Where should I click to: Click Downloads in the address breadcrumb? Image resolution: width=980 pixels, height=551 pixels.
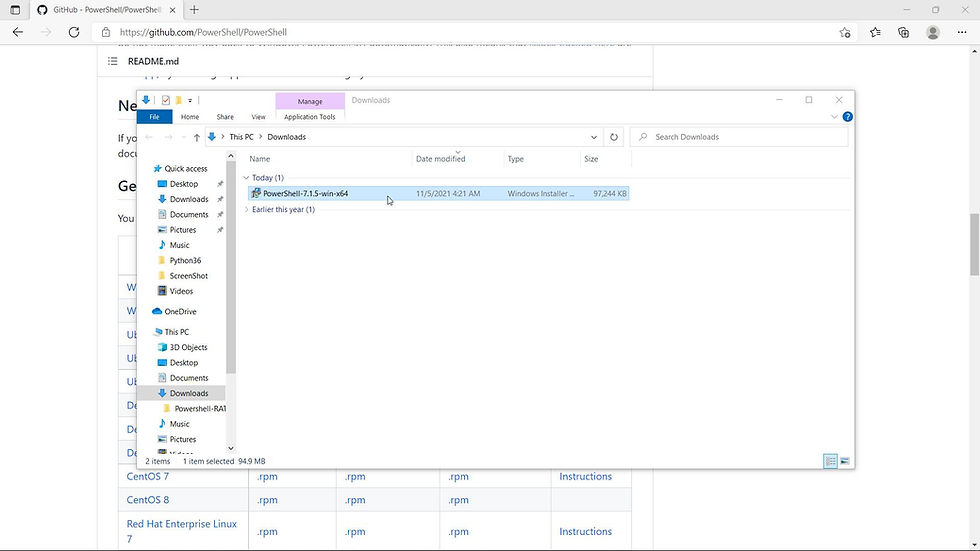tap(286, 137)
